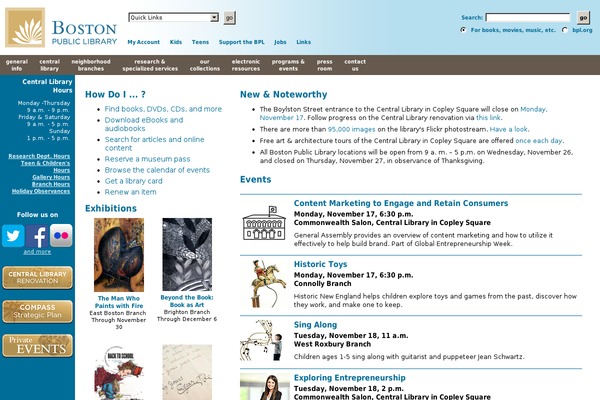Expand the Quick Links dropdown
600x400 pixels.
point(173,18)
